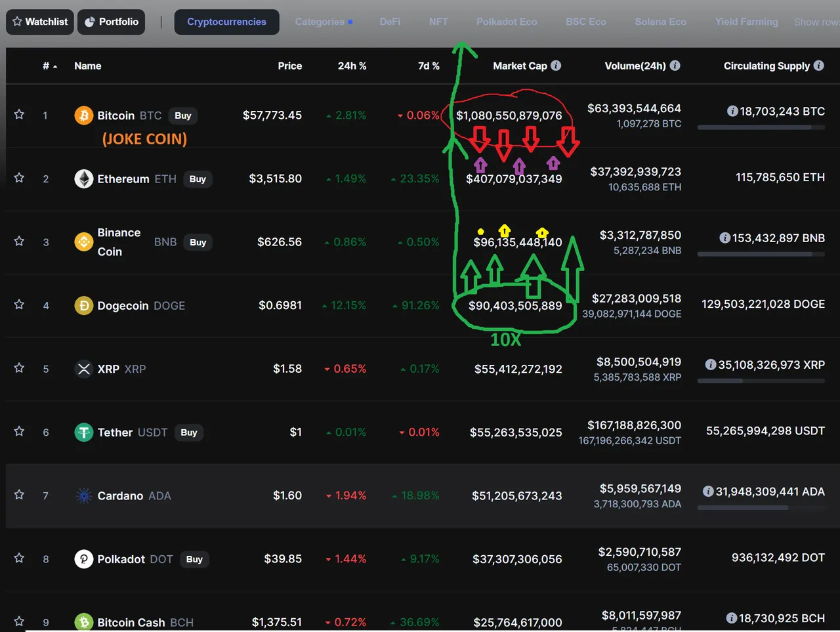Image resolution: width=840 pixels, height=632 pixels.
Task: Toggle the Binance Coin watchlist star
Action: pos(19,241)
